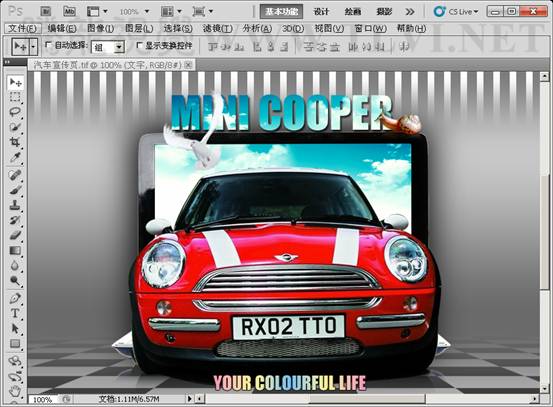553x407 pixels.
Task: Open Mini Bridge with Mb icon
Action: [69, 12]
